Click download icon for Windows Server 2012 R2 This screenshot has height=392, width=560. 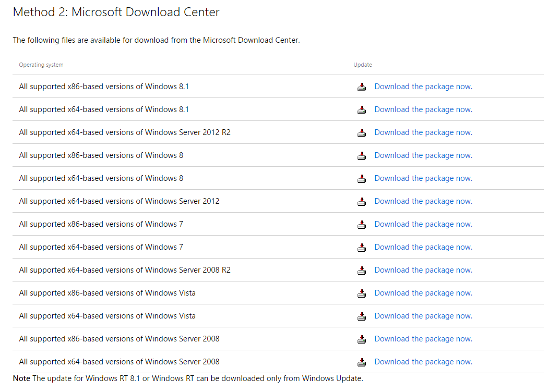tap(362, 133)
